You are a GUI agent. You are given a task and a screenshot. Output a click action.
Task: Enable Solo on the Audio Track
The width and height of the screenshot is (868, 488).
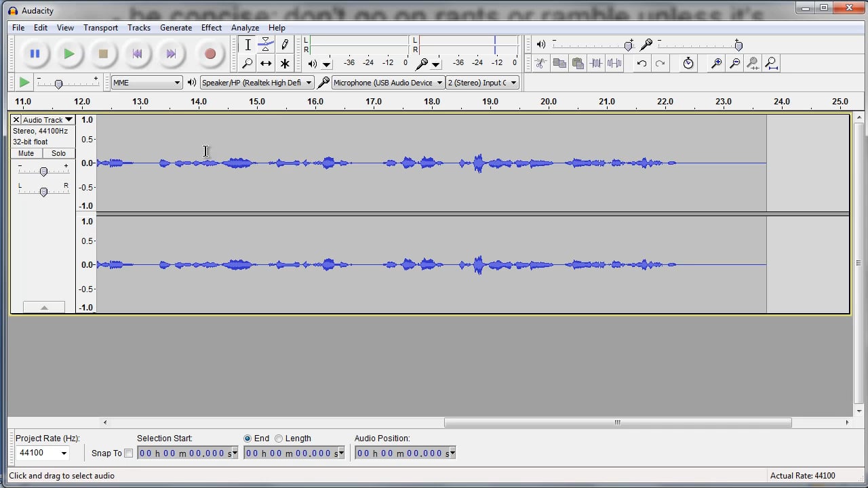[x=58, y=153]
